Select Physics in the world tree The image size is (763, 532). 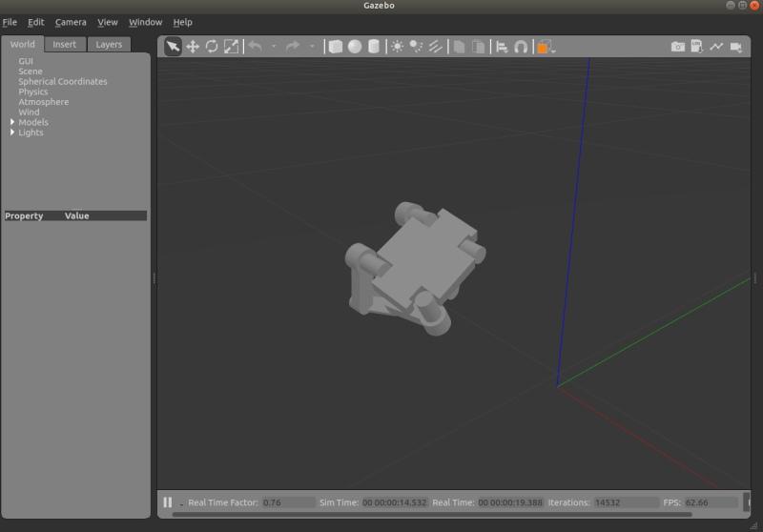point(33,92)
